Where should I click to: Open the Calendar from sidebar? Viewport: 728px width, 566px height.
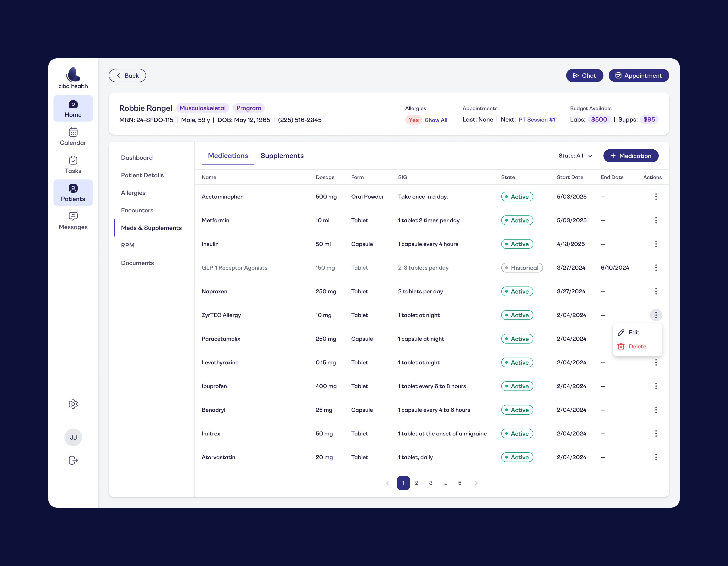73,136
